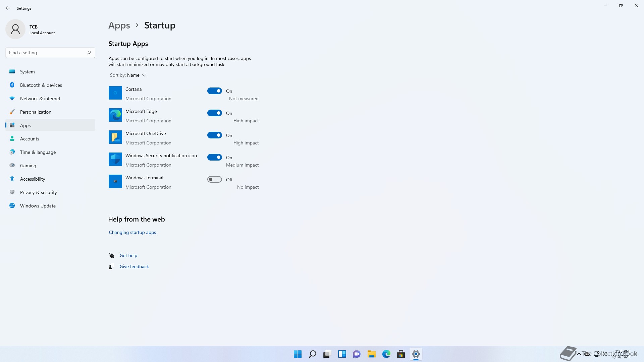Viewport: 644px width, 362px height.
Task: Open taskbar Search
Action: pos(312,354)
